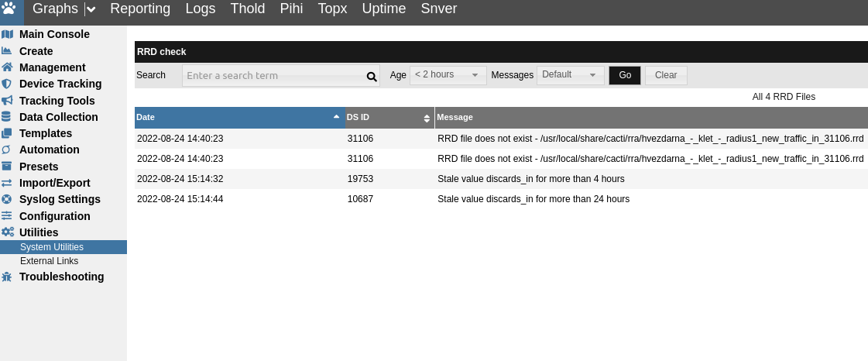Open the Messages dropdown set to Default

[570, 74]
